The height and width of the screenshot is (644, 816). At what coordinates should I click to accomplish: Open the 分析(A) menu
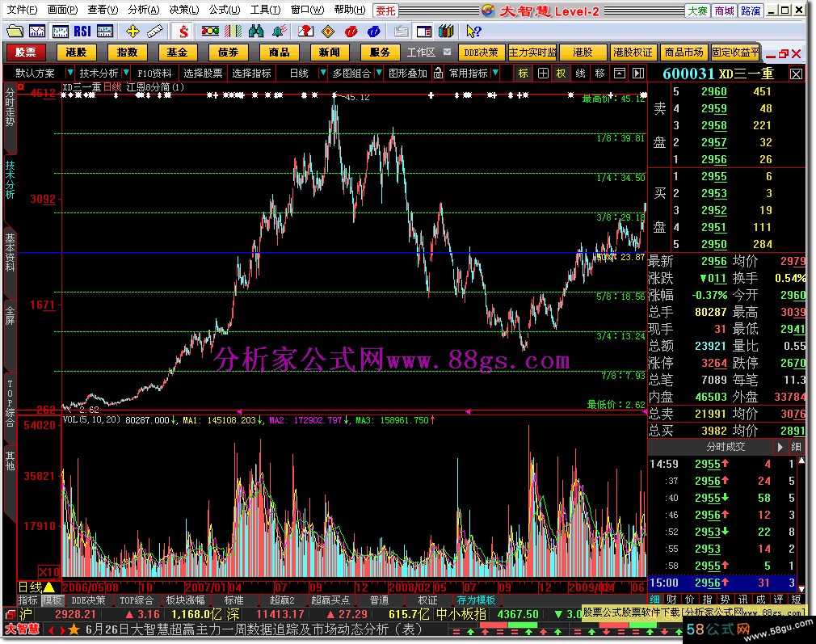coord(144,10)
